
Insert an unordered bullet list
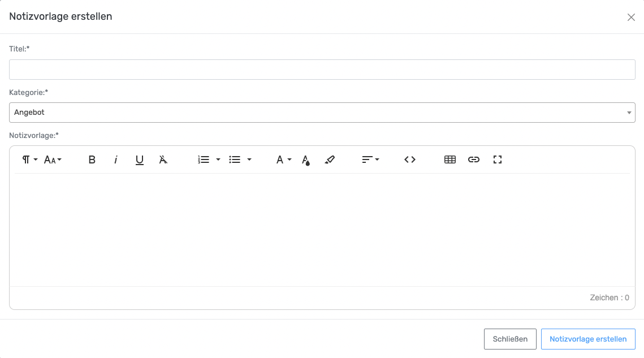[235, 160]
